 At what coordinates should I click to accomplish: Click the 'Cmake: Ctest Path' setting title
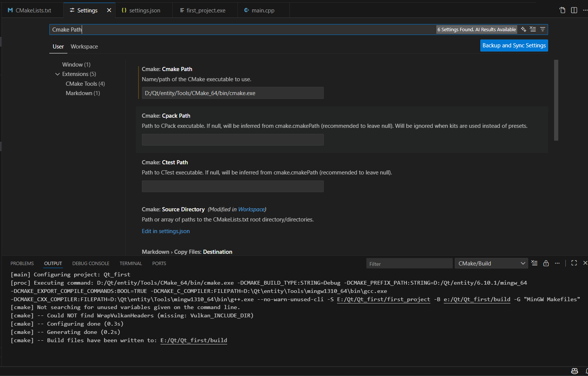165,162
